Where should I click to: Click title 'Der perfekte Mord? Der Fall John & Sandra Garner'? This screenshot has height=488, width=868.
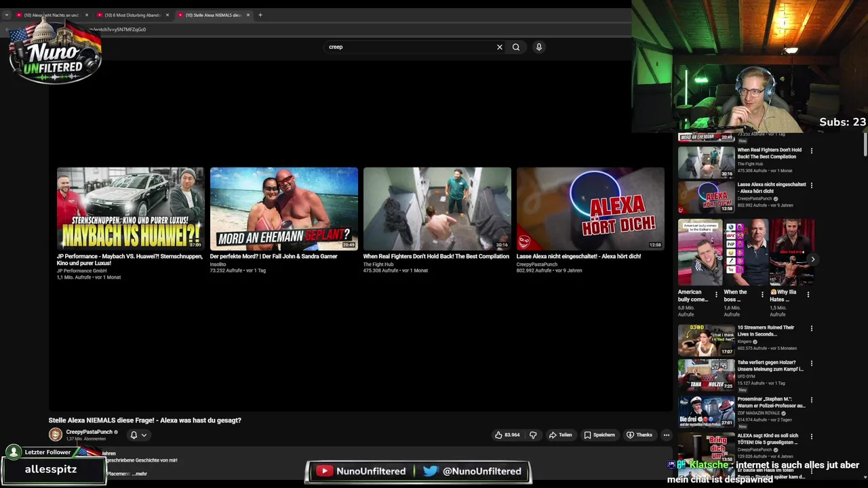click(x=273, y=256)
